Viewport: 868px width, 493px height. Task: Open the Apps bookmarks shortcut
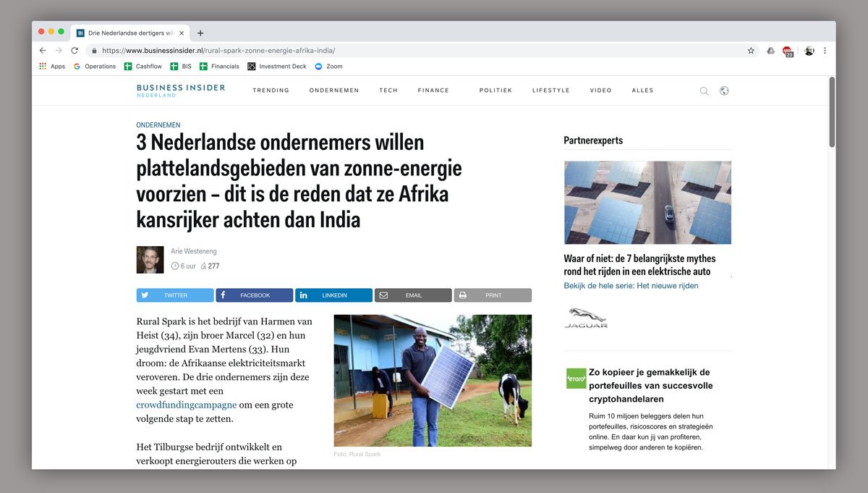[52, 66]
